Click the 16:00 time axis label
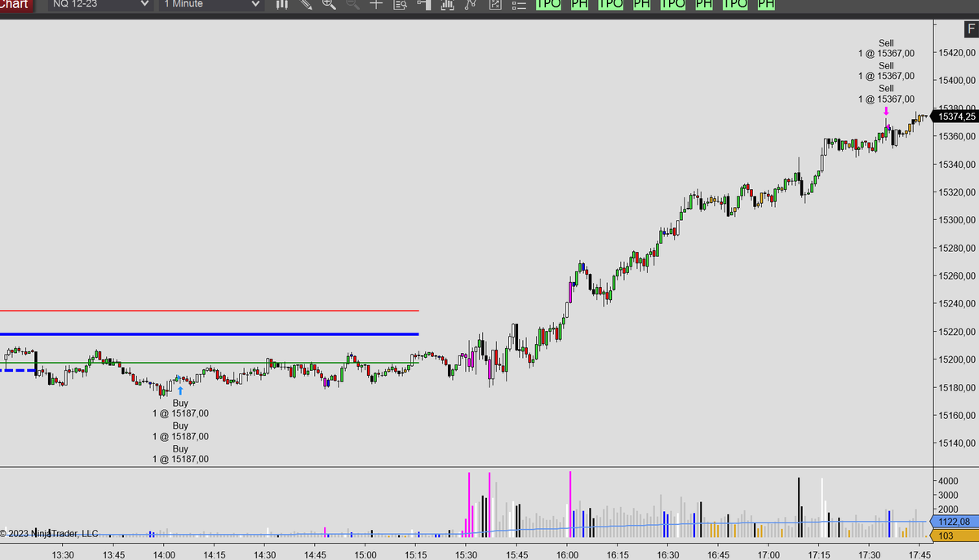979x560 pixels. pos(567,554)
